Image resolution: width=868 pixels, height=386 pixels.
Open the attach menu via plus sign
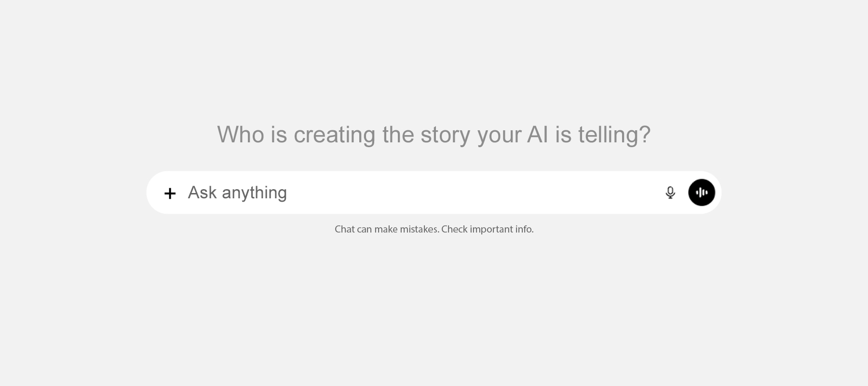coord(170,193)
